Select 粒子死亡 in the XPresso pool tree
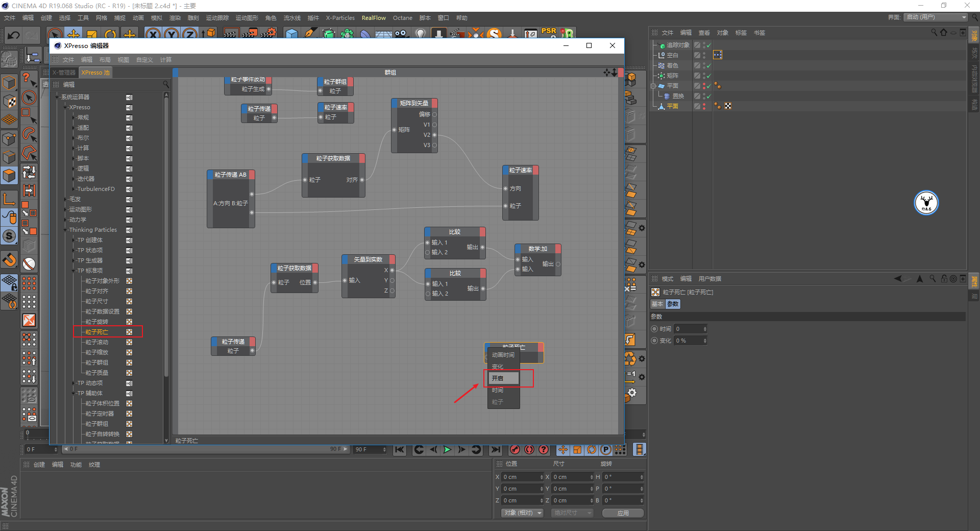 click(97, 332)
